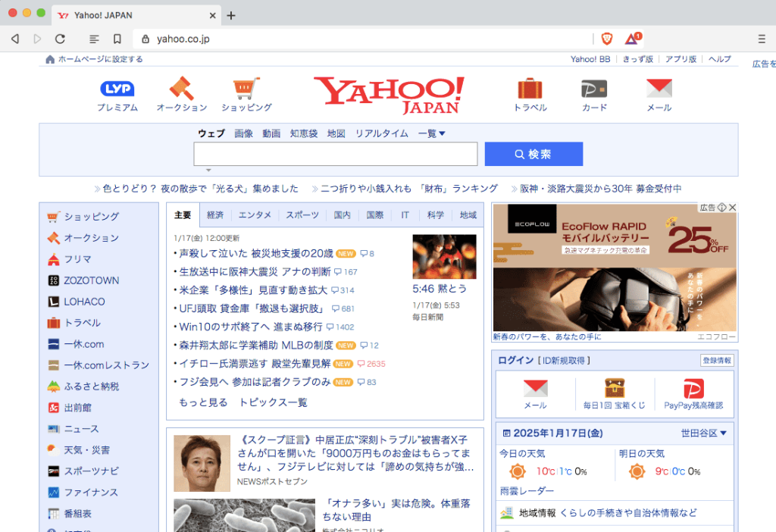Switch search to リアルタイム

pos(382,133)
